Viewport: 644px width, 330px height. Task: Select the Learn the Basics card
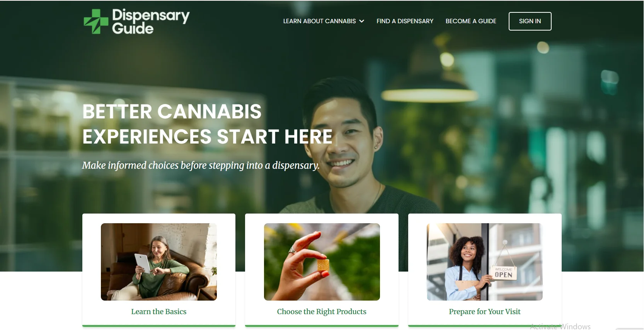tap(159, 270)
